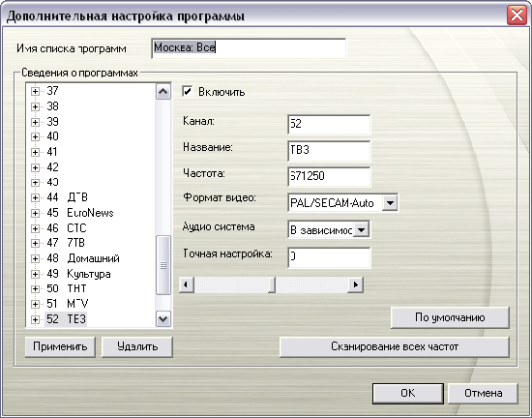532x418 pixels.
Task: Expand tree node 39
Action: (x=35, y=122)
